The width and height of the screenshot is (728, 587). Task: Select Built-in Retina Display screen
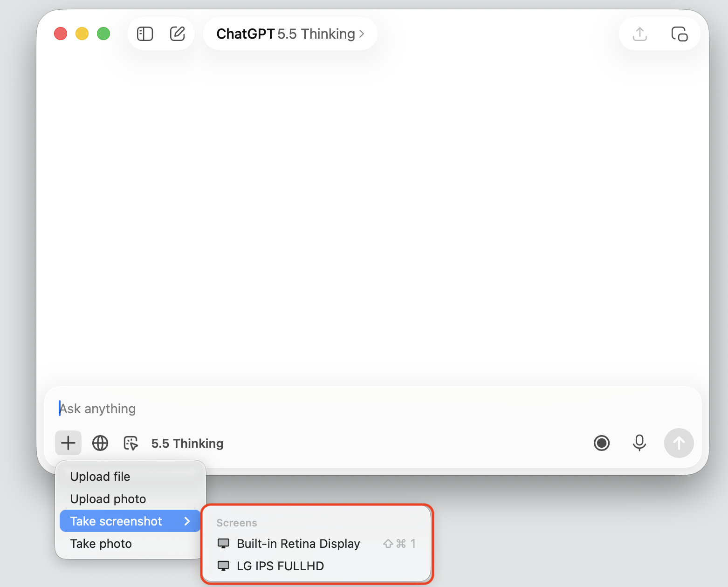(317, 544)
